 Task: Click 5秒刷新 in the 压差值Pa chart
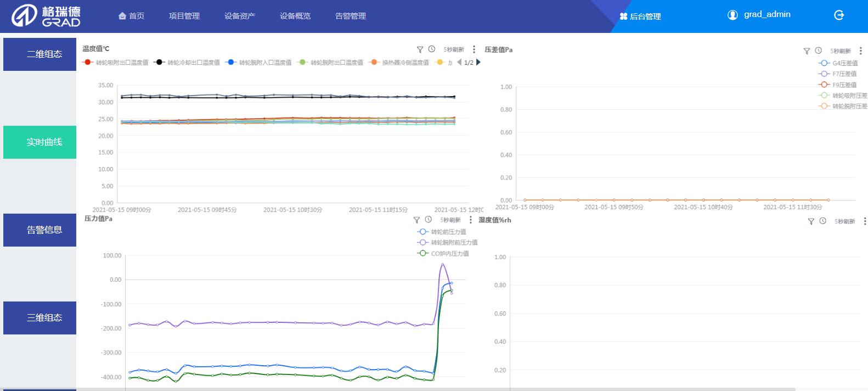point(840,51)
